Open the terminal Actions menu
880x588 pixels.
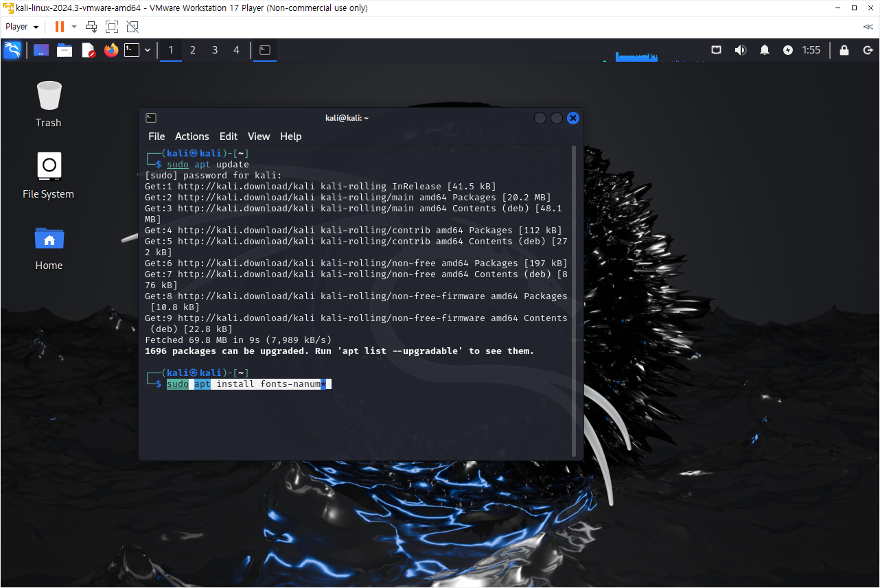(x=192, y=137)
